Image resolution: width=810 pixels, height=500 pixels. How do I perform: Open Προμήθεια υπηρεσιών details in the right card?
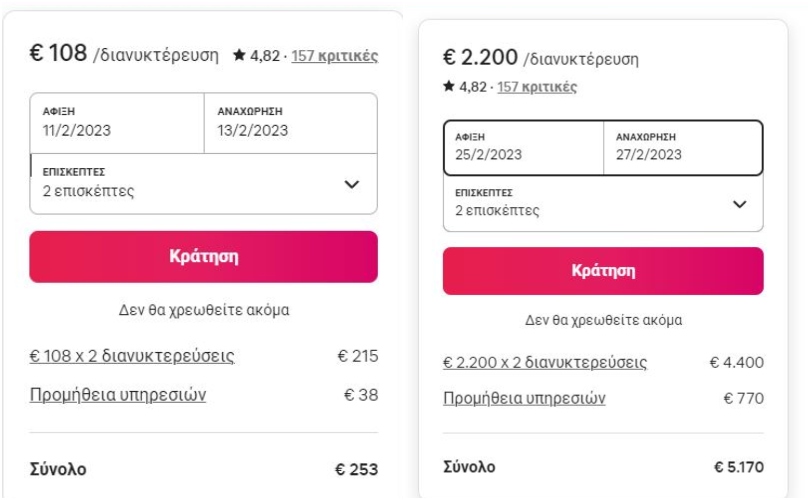tap(524, 398)
